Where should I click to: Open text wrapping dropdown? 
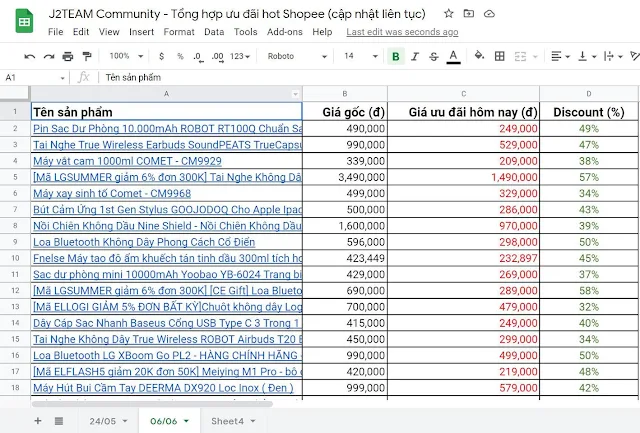point(613,56)
